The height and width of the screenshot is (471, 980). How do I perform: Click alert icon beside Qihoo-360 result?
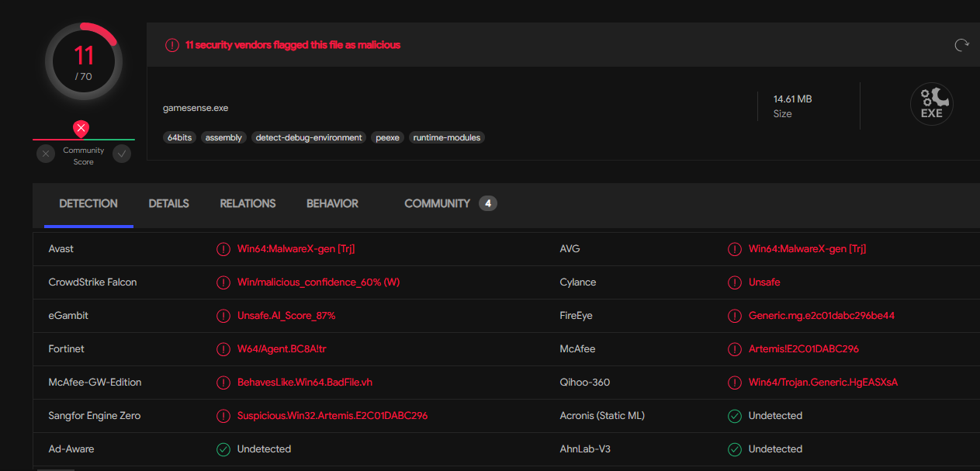pos(735,383)
